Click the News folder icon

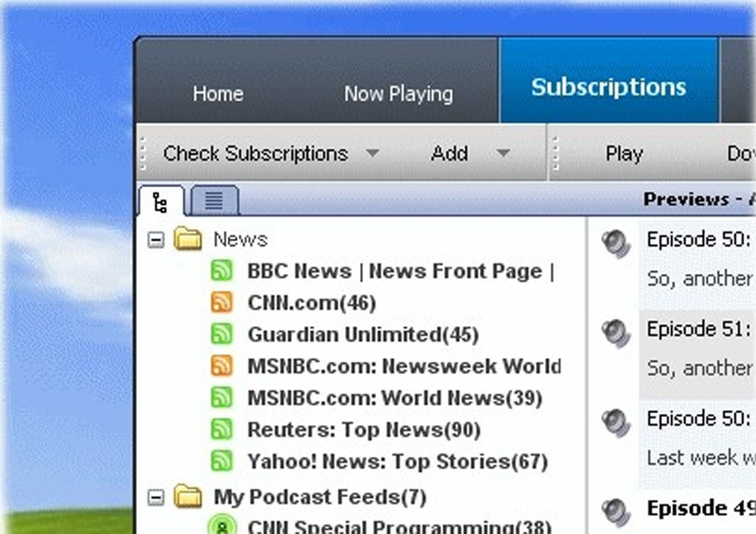click(x=187, y=239)
